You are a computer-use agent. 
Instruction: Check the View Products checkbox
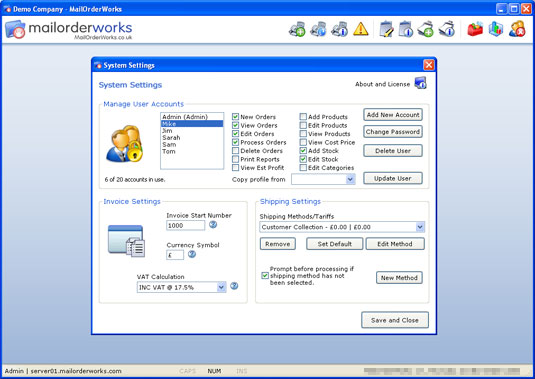pyautogui.click(x=303, y=134)
